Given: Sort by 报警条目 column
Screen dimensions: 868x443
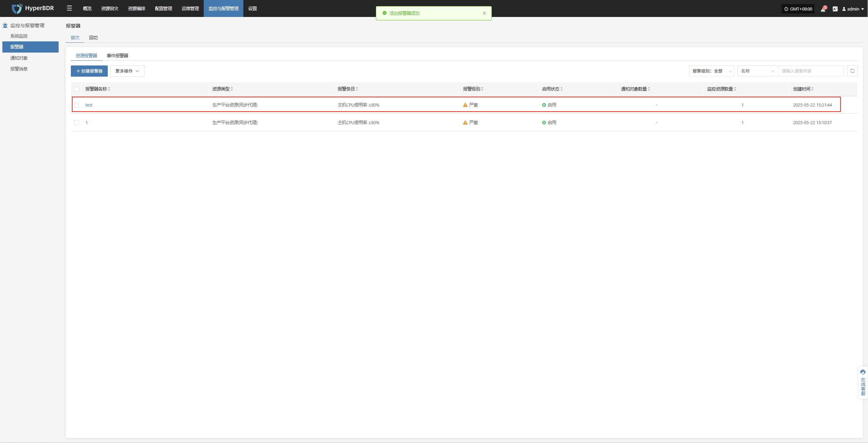Looking at the screenshot, I should pos(357,89).
